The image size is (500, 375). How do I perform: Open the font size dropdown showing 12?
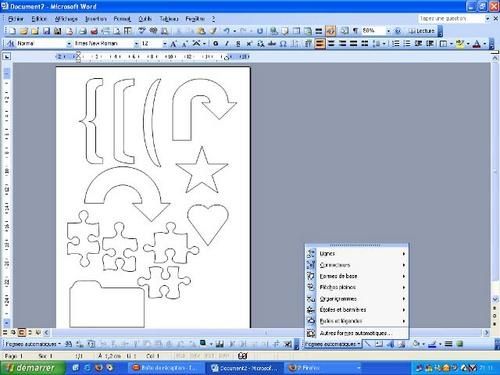click(x=154, y=44)
